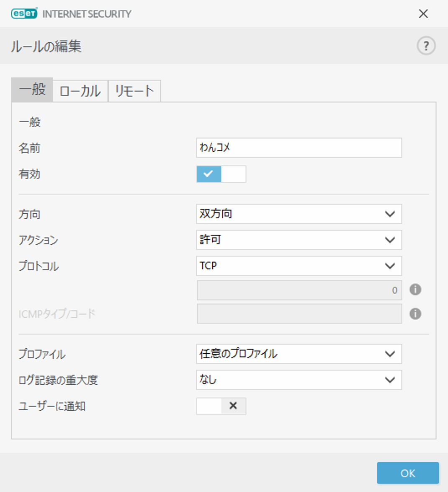Expand the プロファイル dropdown list
The width and height of the screenshot is (448, 492).
[299, 354]
